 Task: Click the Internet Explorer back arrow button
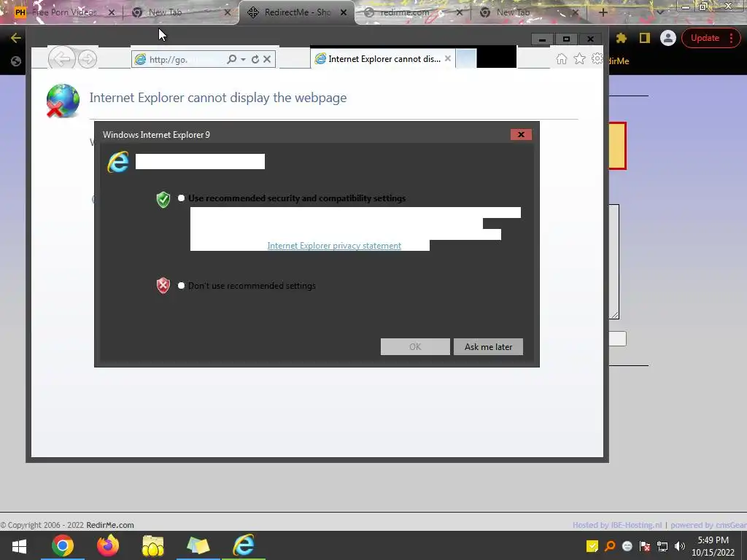[x=61, y=59]
